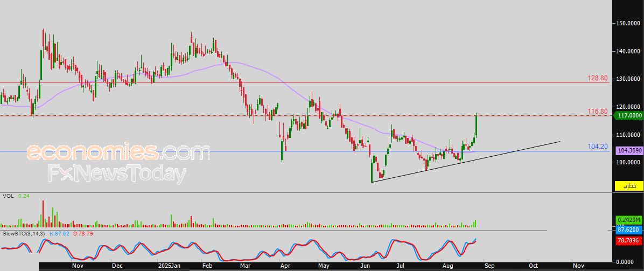Click the Sep date label
Image resolution: width=644 pixels, height=271 pixels.
point(490,267)
